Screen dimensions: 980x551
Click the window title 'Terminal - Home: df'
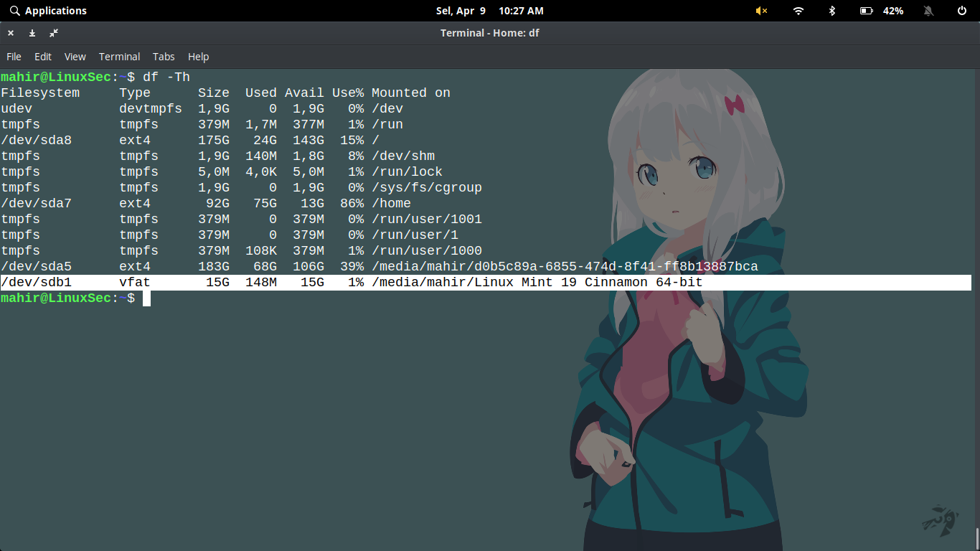click(490, 33)
